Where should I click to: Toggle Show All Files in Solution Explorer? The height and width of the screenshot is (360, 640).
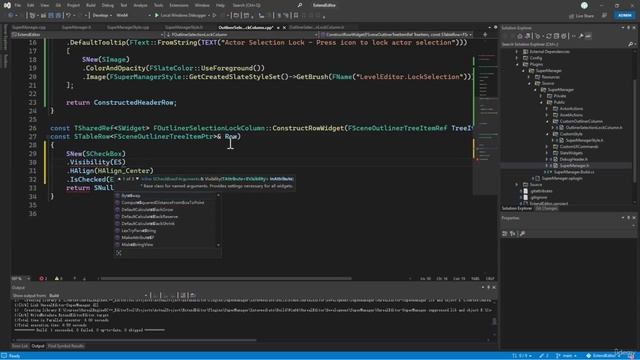[564, 36]
